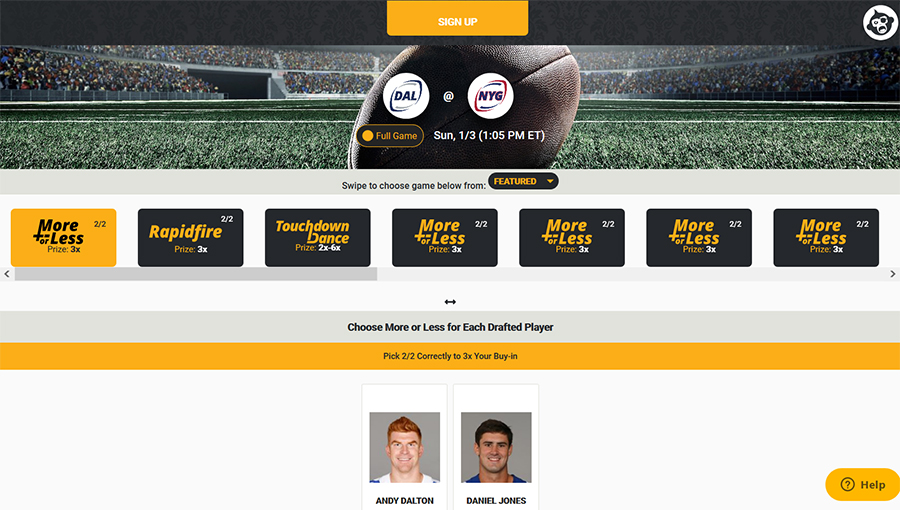Screen dimensions: 900x510
Task: Click the Pick 2/2 Correctly banner
Action: tap(450, 356)
